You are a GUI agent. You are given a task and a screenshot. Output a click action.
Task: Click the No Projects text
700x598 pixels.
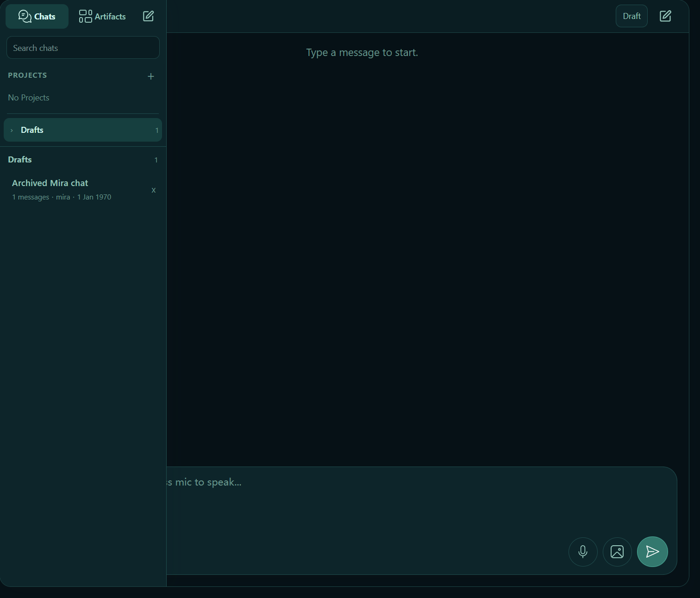pyautogui.click(x=29, y=98)
